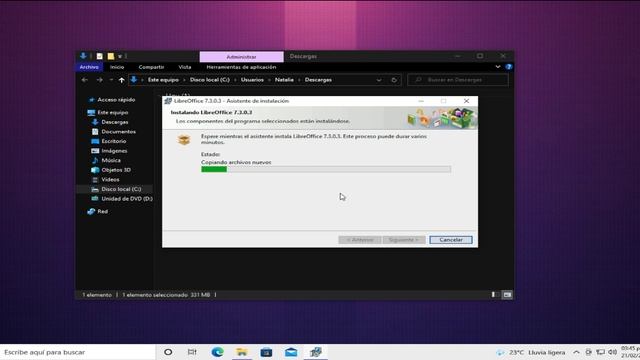Image resolution: width=640 pixels, height=360 pixels.
Task: Click Disco local (C:) in address path
Action: tap(209, 80)
